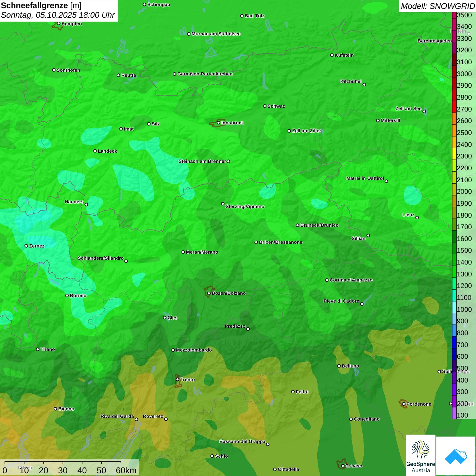The image size is (476, 476).
Task: Click the Berchtesgaden label
Action: tap(435, 41)
